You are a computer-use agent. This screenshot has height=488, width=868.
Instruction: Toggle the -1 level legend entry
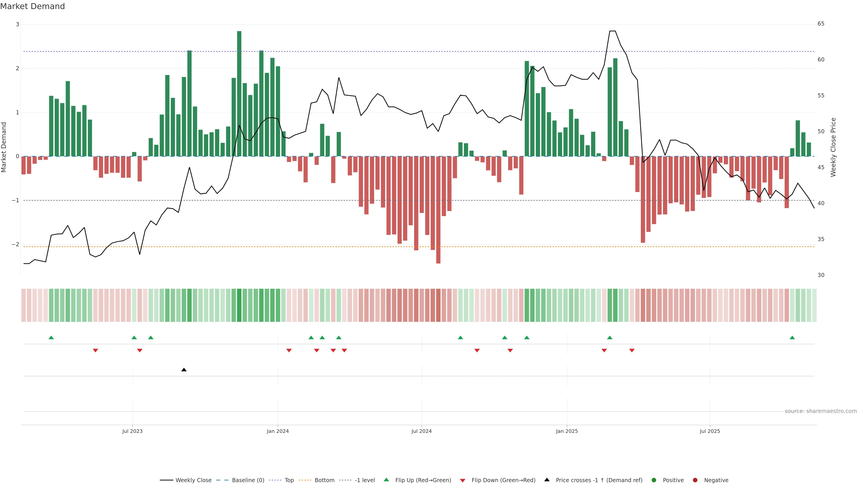[365, 480]
